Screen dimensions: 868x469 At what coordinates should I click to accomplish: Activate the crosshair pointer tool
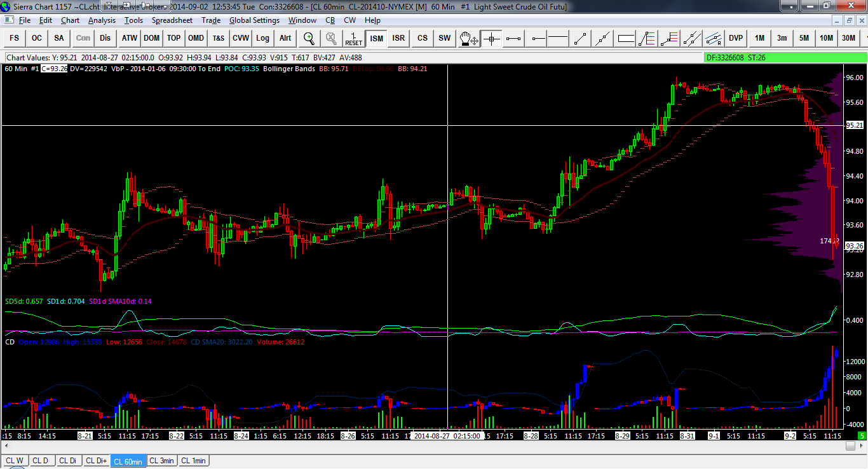[491, 38]
